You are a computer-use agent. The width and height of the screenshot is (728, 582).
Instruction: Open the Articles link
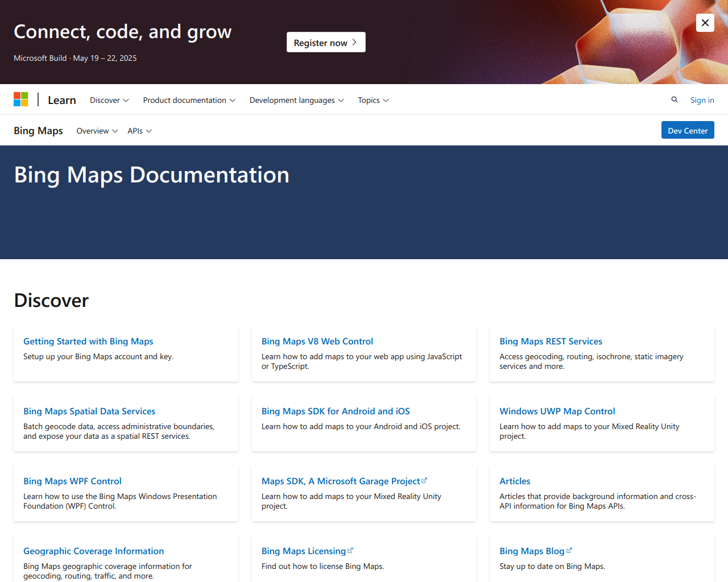[515, 481]
